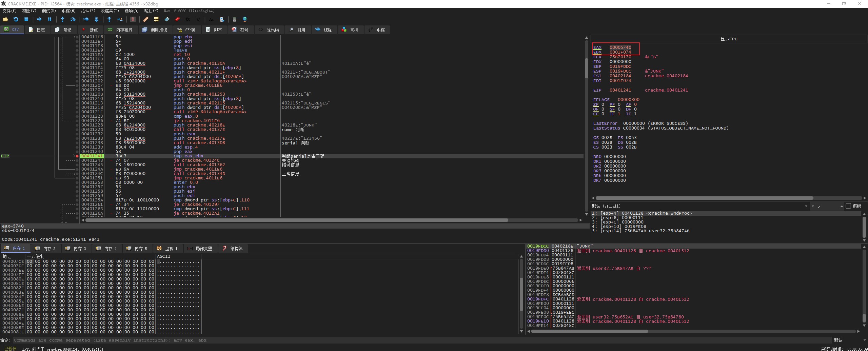Viewport: 868px width, 351px height.
Task: Click the step over icon
Action: click(x=73, y=19)
